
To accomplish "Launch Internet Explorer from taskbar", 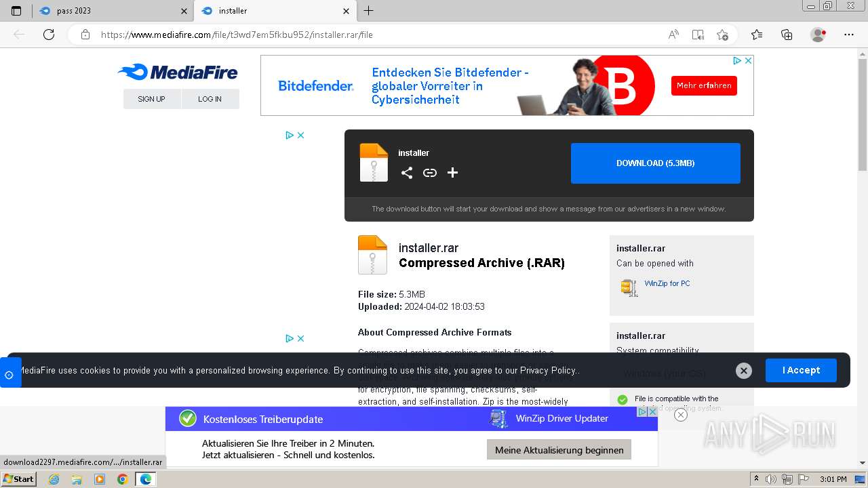I will 54,479.
